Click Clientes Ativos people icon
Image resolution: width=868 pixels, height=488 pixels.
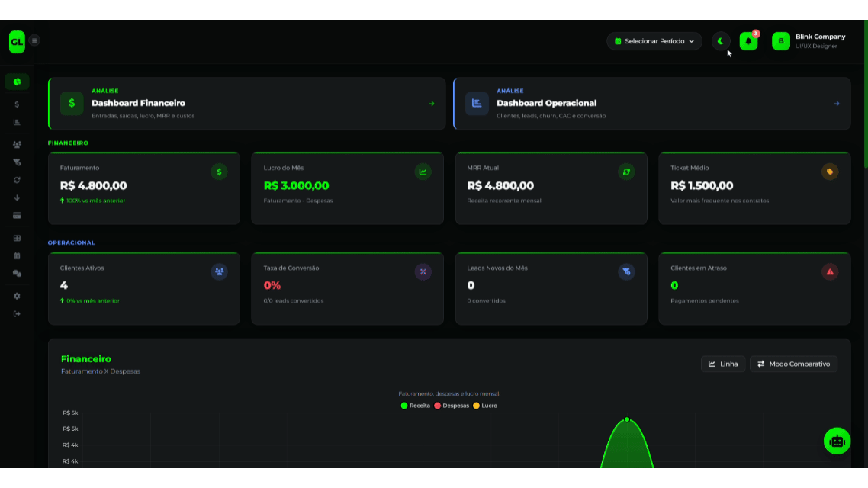(x=219, y=272)
